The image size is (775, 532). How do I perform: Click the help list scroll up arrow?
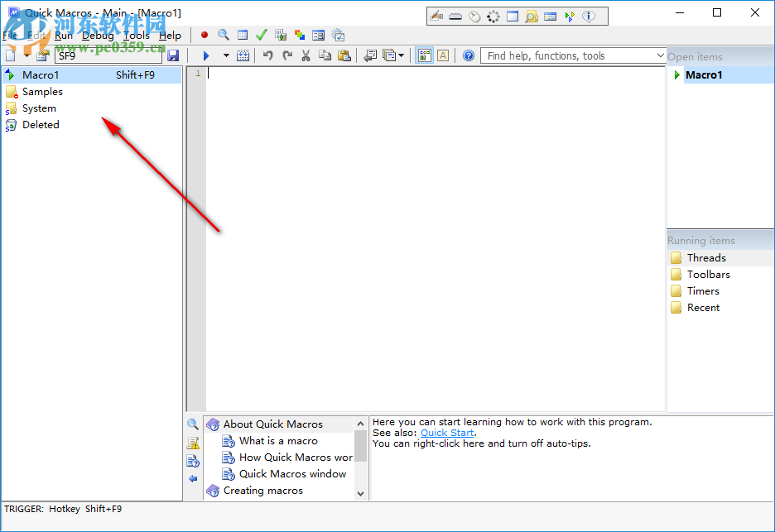pyautogui.click(x=360, y=424)
